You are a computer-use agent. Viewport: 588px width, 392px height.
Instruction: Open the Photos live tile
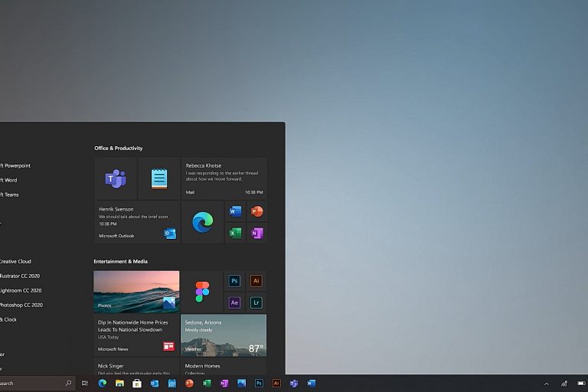point(136,292)
